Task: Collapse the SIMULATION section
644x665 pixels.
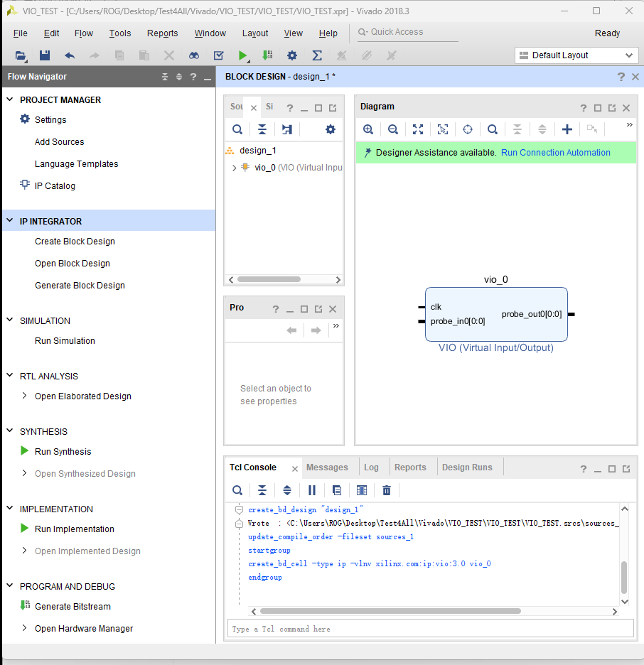Action: point(10,320)
